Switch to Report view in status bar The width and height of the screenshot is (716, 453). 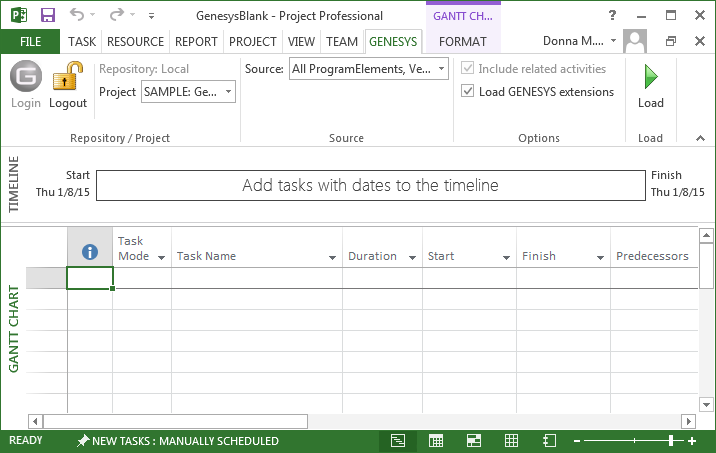pos(549,441)
